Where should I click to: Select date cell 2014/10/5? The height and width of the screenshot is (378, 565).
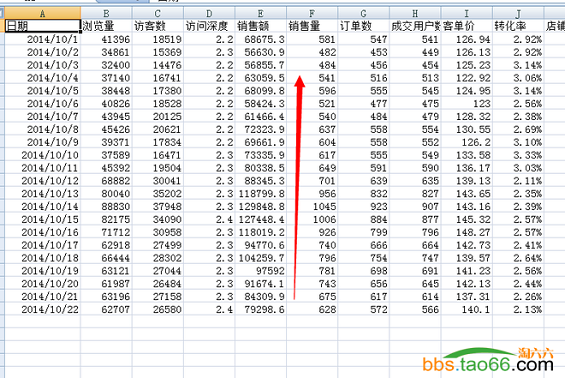point(43,90)
